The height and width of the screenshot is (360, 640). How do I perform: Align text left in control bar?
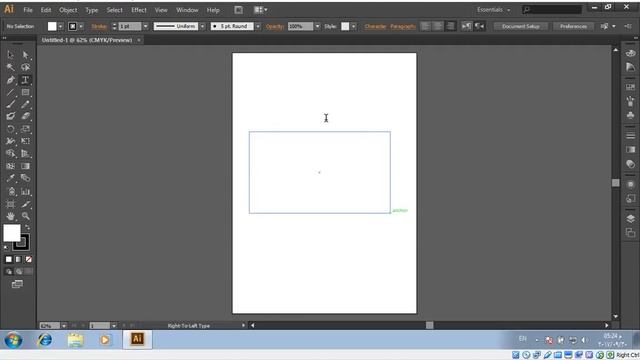(425, 26)
